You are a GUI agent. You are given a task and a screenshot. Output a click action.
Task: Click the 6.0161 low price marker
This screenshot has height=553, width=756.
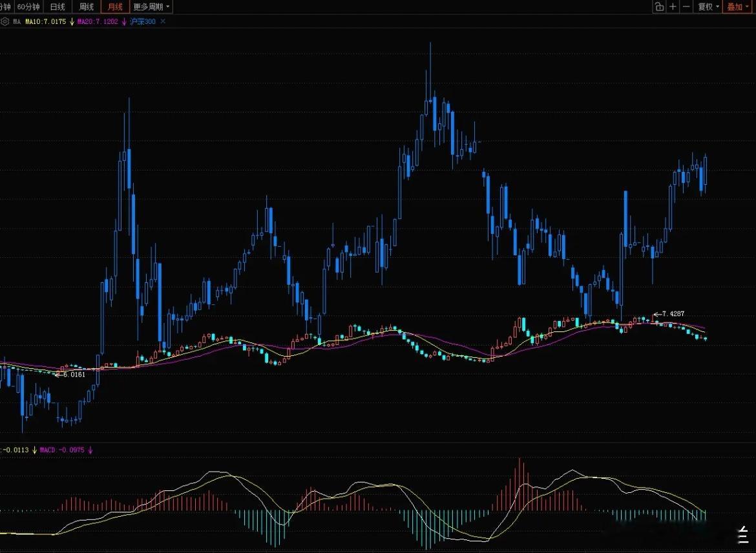(x=74, y=375)
